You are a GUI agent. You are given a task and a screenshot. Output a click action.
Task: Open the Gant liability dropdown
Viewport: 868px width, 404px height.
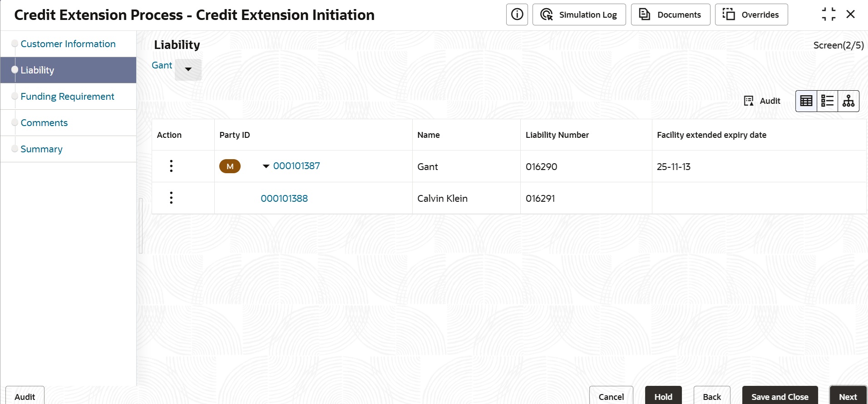(188, 69)
